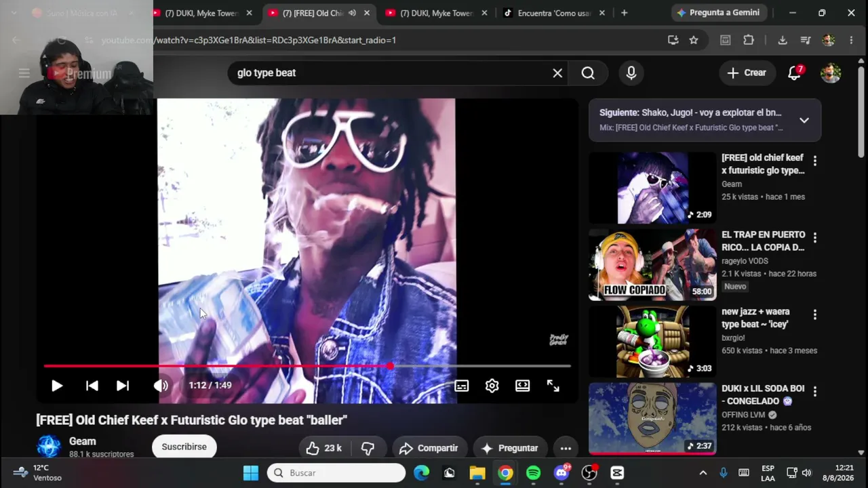Open YouTube notifications bell

(x=794, y=73)
